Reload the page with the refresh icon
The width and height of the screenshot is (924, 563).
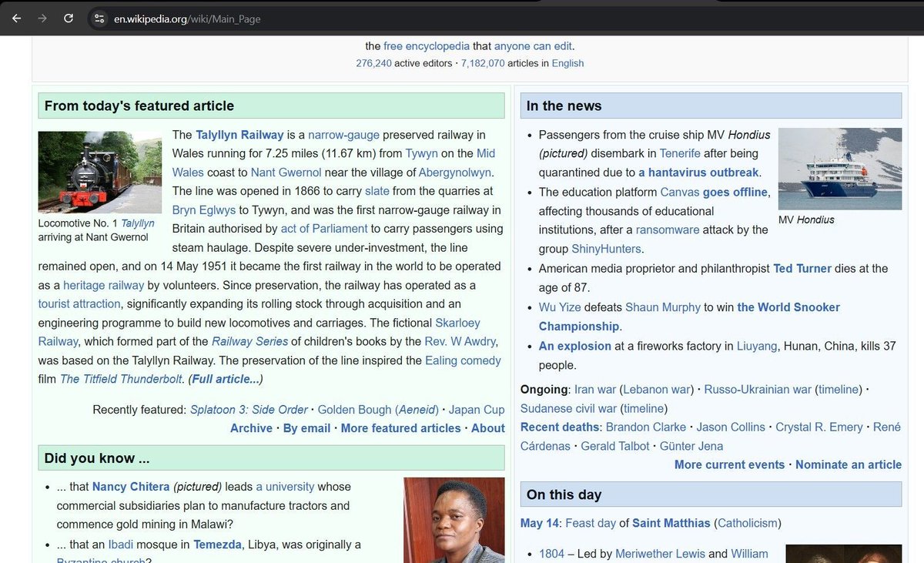(x=69, y=18)
